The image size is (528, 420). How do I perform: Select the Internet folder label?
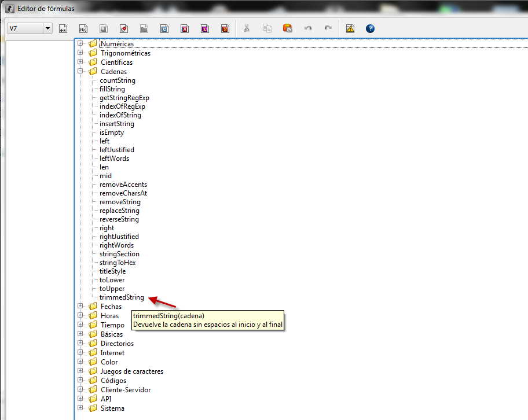coord(112,353)
